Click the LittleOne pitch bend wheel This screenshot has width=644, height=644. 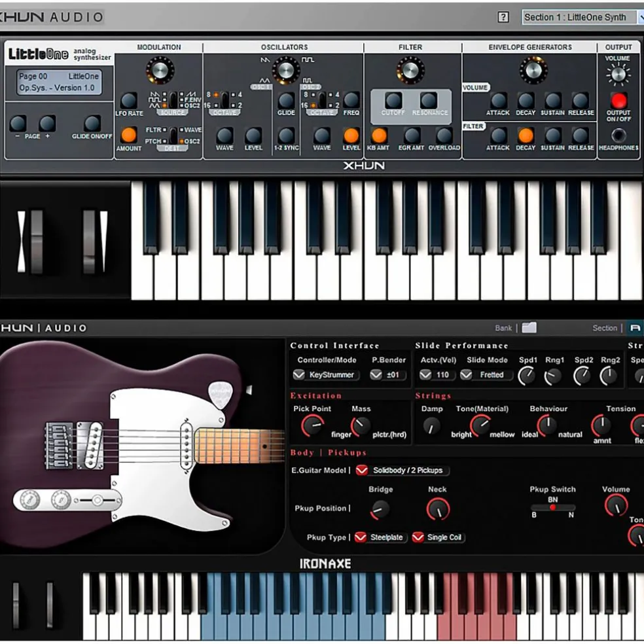click(x=37, y=241)
